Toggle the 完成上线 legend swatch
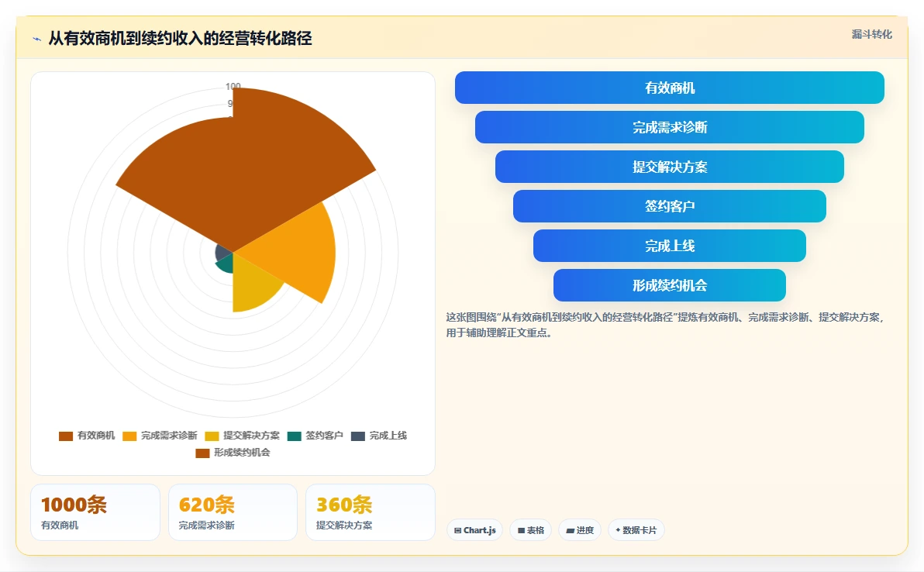This screenshot has width=924, height=572. tap(357, 436)
